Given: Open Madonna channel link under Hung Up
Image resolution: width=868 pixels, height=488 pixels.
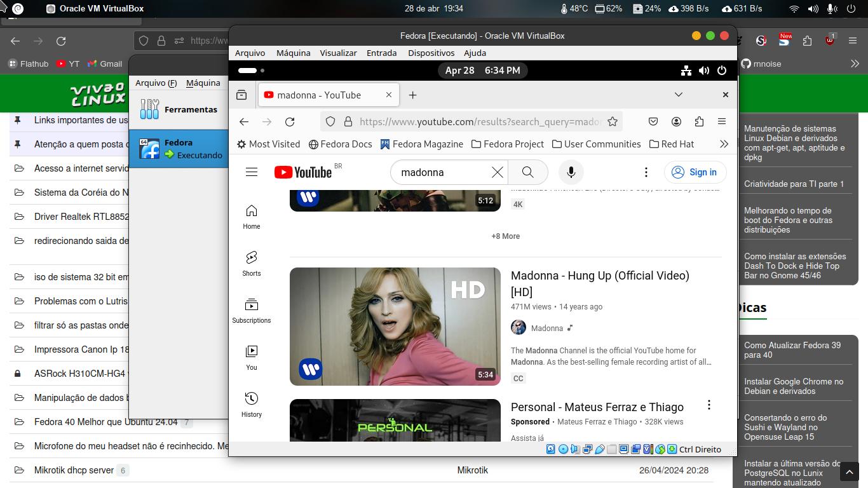Looking at the screenshot, I should 547,328.
